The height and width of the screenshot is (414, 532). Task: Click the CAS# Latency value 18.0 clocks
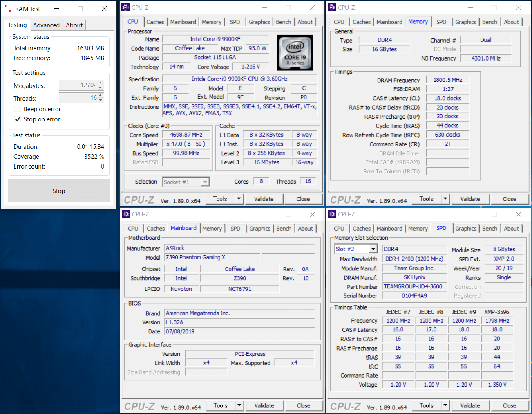click(x=448, y=99)
